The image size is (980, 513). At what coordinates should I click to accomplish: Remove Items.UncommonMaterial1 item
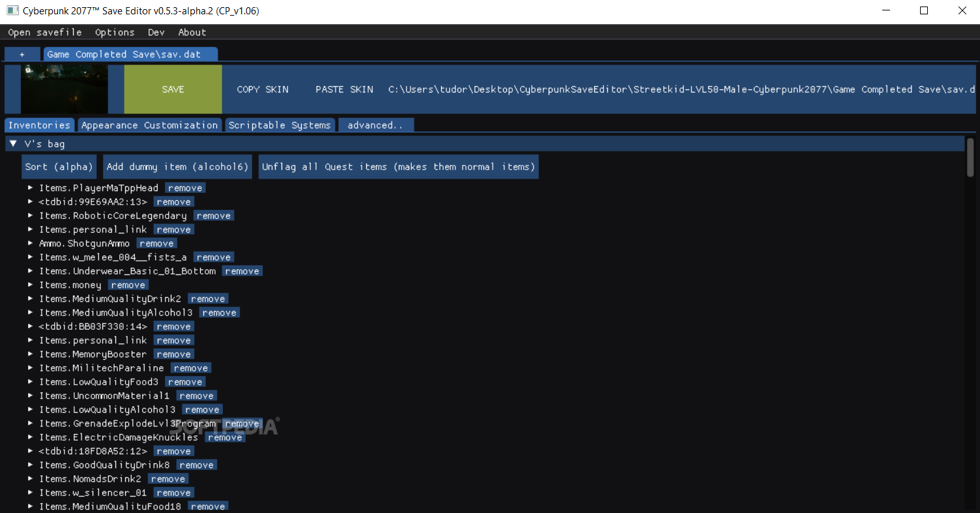click(x=197, y=396)
